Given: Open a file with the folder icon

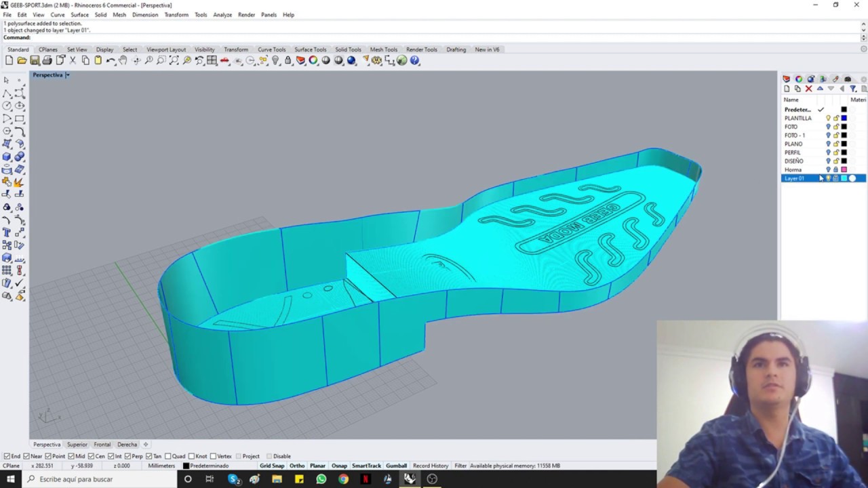Looking at the screenshot, I should 22,60.
